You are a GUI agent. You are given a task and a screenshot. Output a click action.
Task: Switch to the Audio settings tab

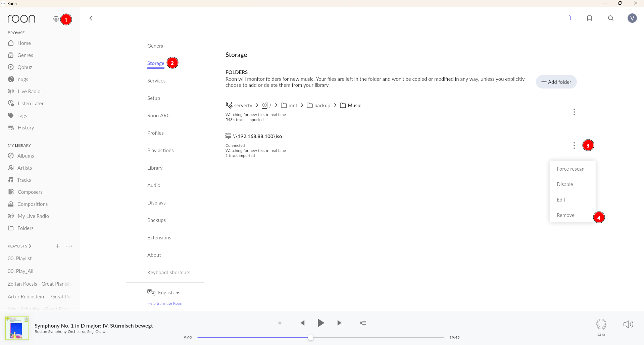154,185
